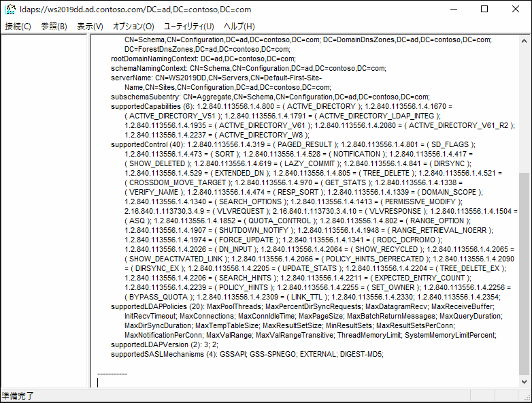Click the PAGED_RESULT control text
The image size is (532, 403).
click(305, 144)
